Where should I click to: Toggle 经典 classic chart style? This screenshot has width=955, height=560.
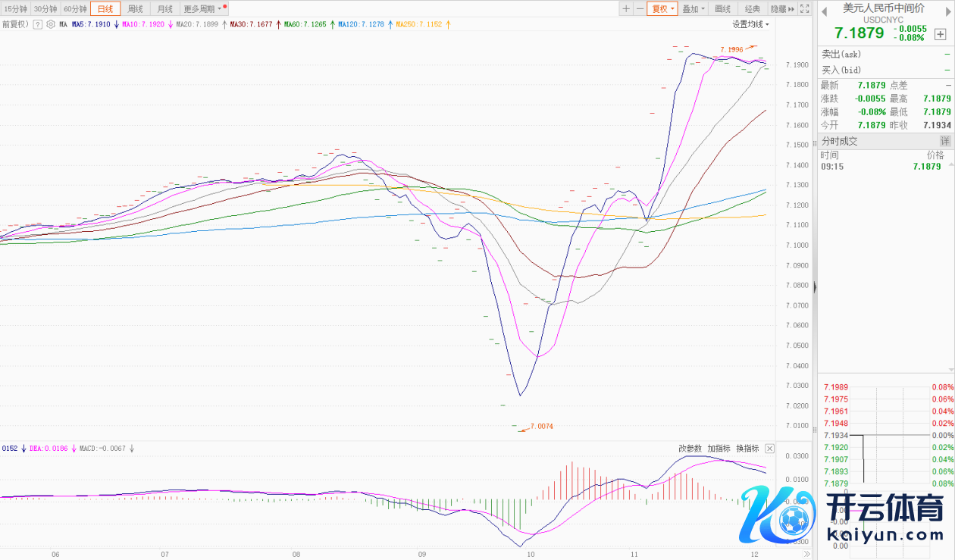[x=752, y=9]
